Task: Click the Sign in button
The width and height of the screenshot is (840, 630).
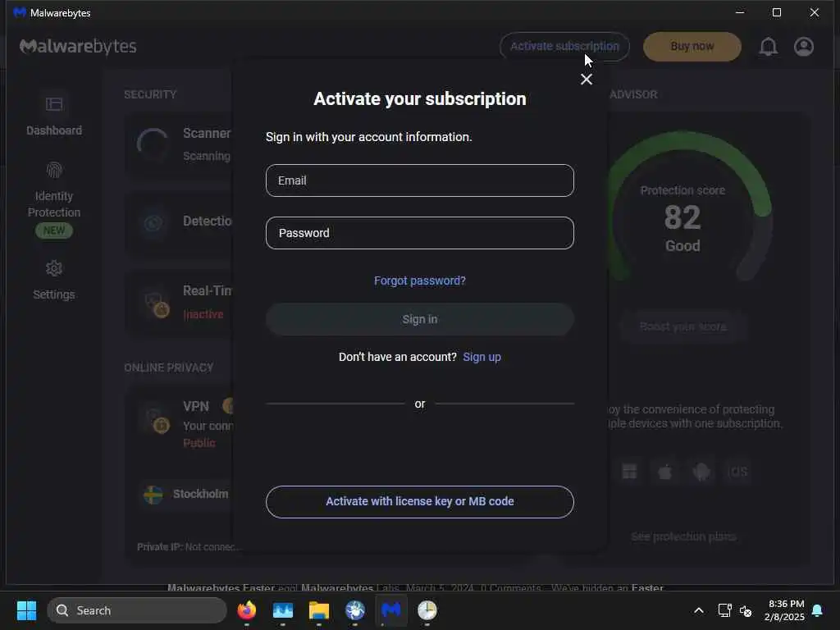Action: 419,319
